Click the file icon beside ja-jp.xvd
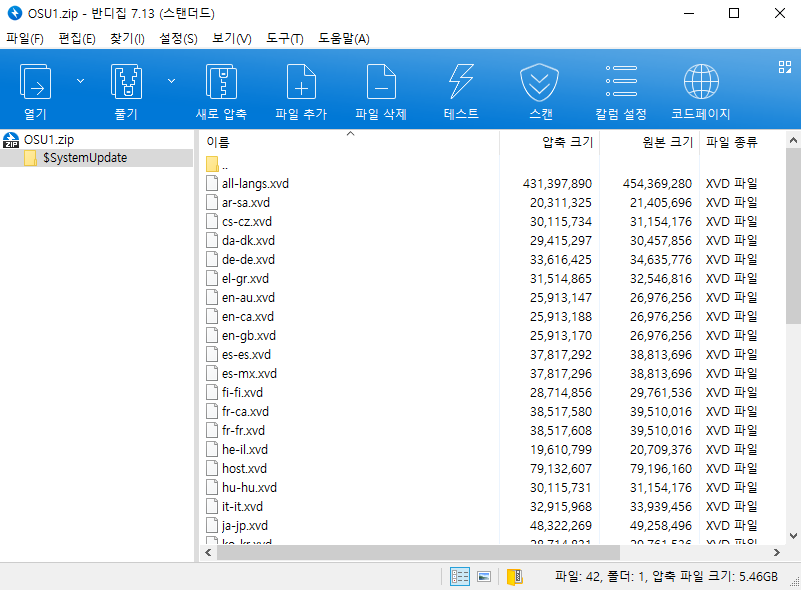801x590 pixels. click(x=211, y=525)
